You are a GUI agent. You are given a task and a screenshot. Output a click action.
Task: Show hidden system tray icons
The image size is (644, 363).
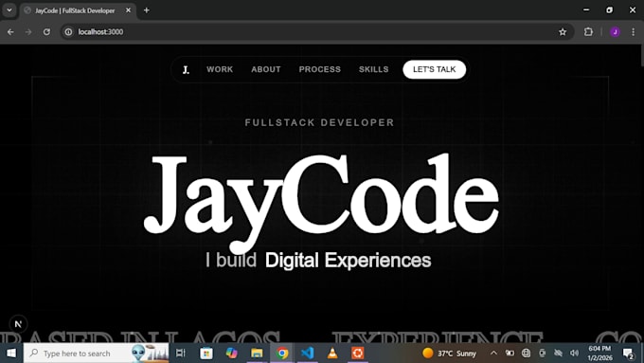tap(493, 354)
